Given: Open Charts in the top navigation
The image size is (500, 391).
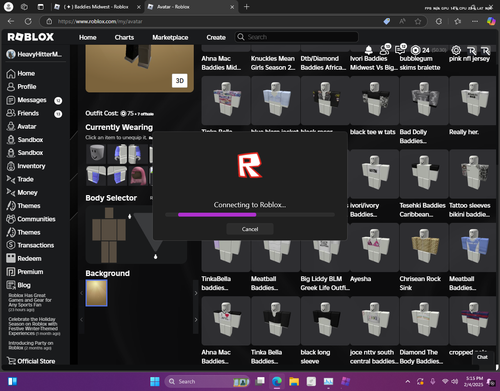Looking at the screenshot, I should [124, 37].
